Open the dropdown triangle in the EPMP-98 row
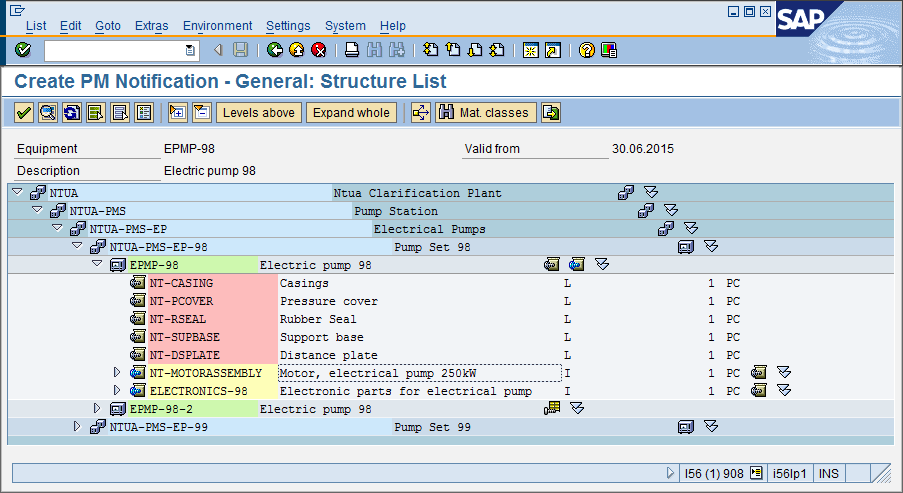This screenshot has width=903, height=493. [x=602, y=264]
